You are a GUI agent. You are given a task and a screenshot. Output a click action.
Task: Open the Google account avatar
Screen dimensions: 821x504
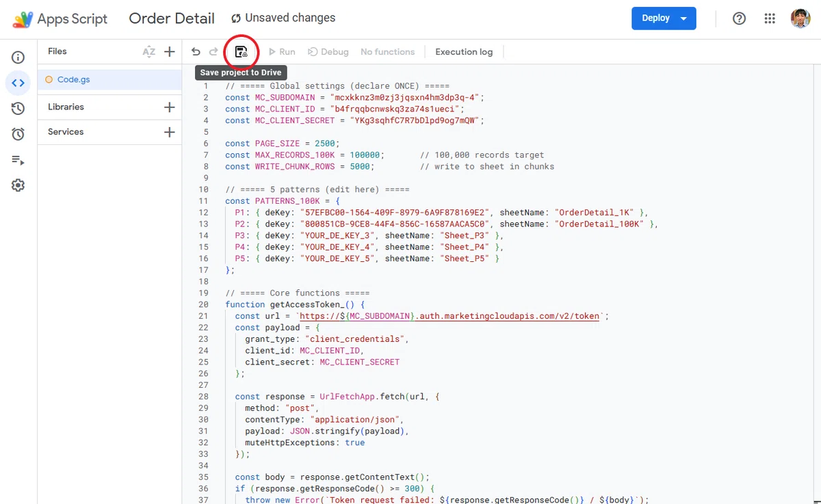[800, 18]
